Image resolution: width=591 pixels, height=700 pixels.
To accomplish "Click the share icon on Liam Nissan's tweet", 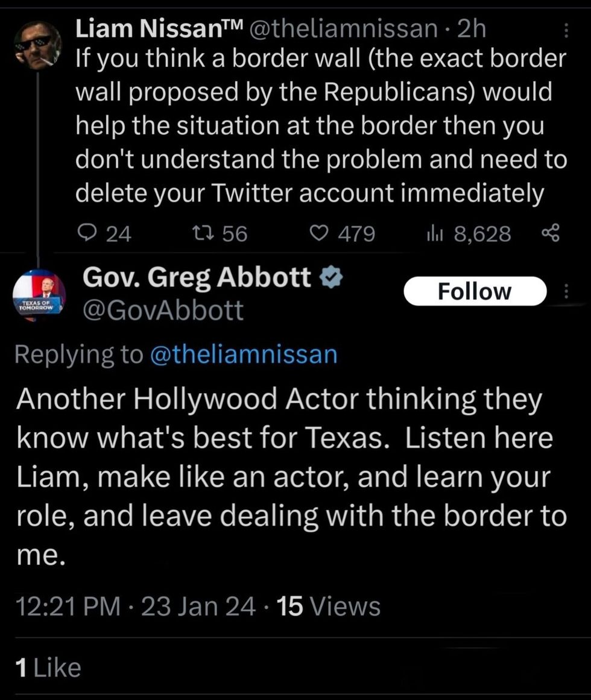I will (549, 233).
